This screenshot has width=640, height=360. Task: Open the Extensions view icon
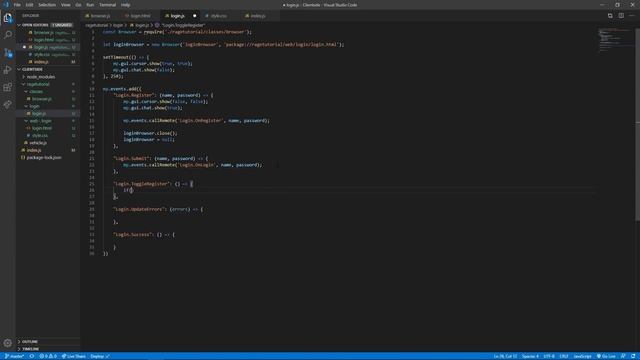click(x=8, y=87)
